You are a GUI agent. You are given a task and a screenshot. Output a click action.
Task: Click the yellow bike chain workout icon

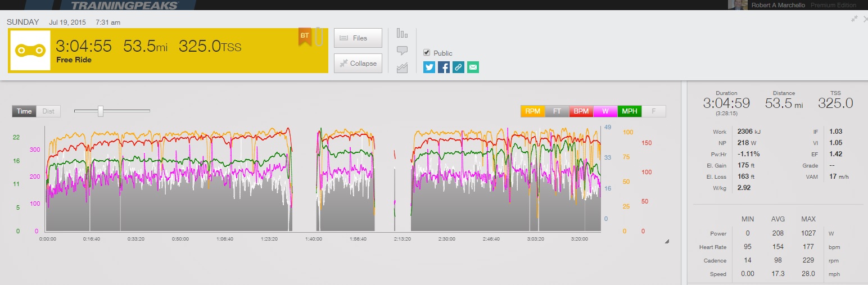31,50
